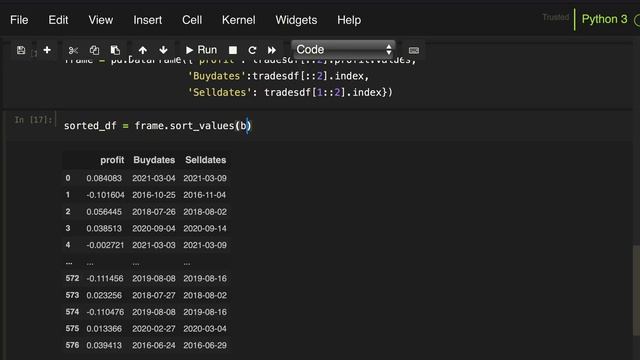
Task: Open the Kernel menu
Action: pos(239,20)
